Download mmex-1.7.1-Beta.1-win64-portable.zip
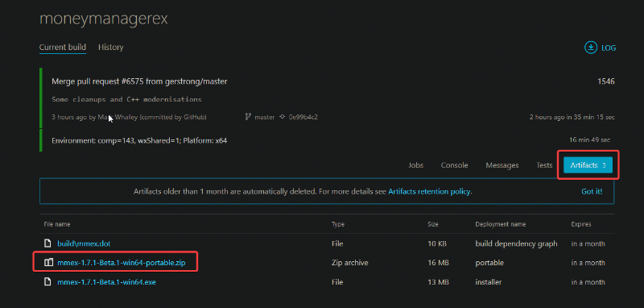 [x=122, y=262]
